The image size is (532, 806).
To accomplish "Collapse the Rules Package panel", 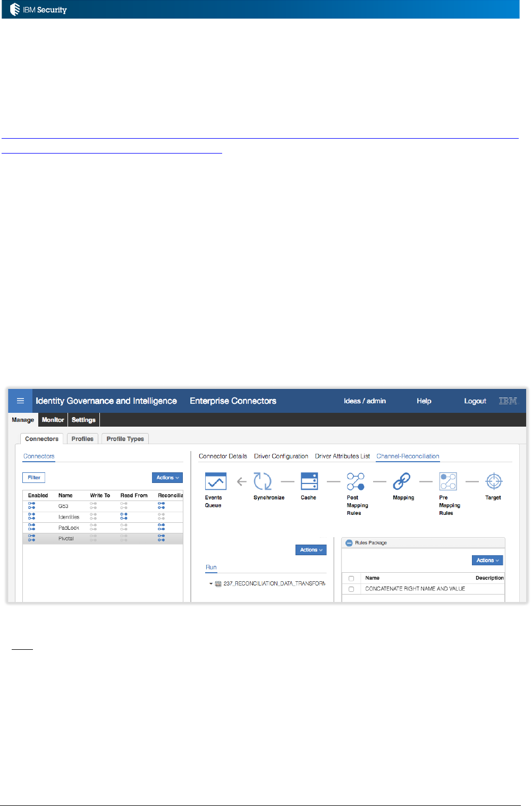I will pyautogui.click(x=349, y=543).
